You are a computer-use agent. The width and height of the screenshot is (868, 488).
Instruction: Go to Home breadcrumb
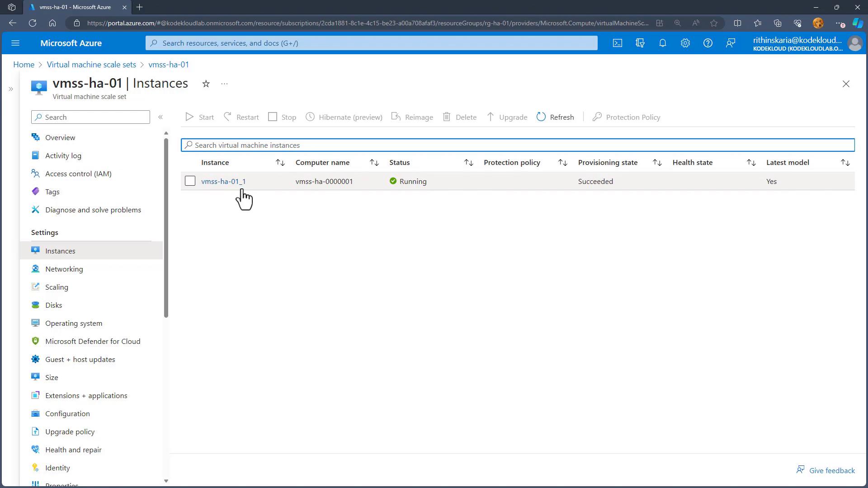(24, 65)
